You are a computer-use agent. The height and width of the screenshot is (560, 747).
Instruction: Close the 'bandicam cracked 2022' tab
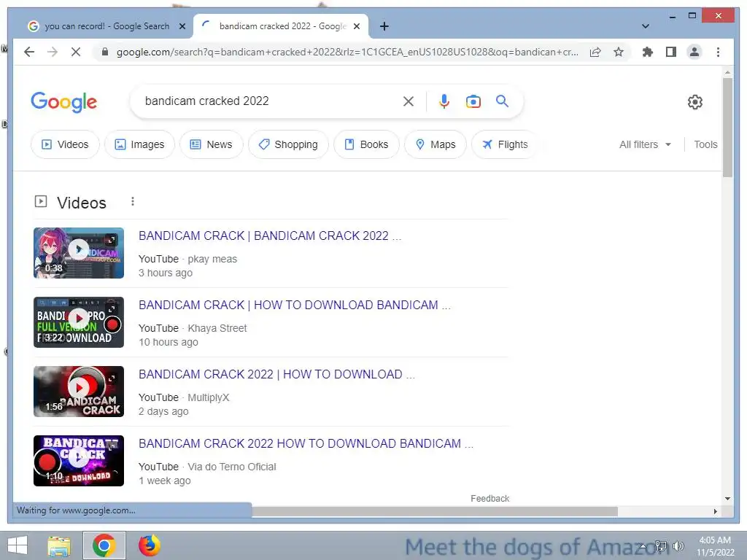[x=356, y=26]
